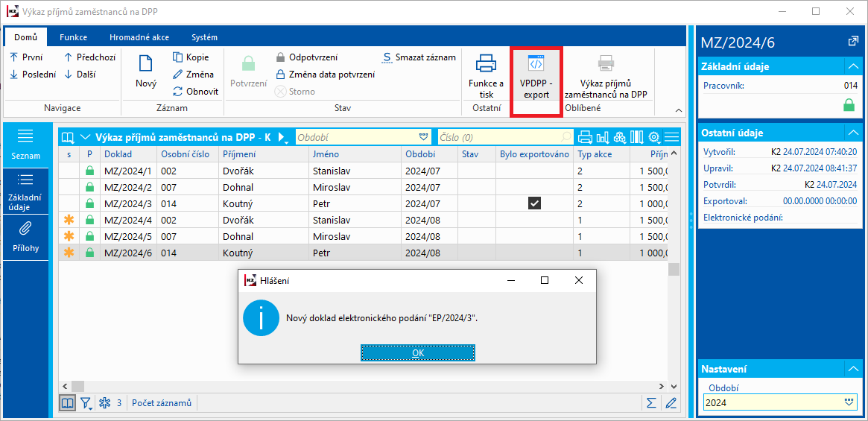Collapse the Ostatní údaje panel section
The width and height of the screenshot is (868, 421).
tap(852, 133)
